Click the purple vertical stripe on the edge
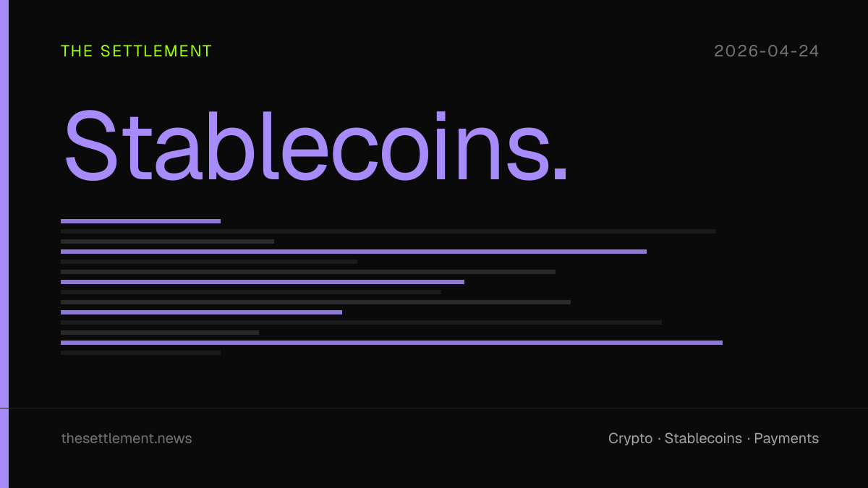Screen dimensions: 868x488 pos(4,244)
